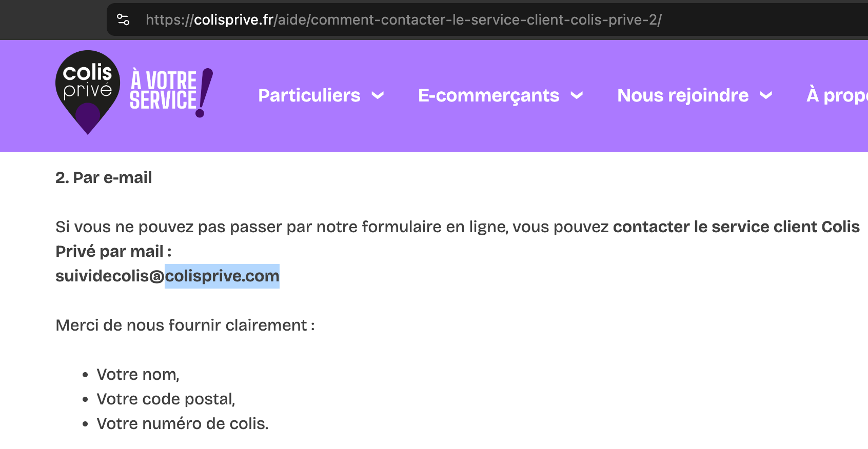Screen dimensions: 868x449
Task: Click the suividecolis@colisprive.com email address
Action: (x=167, y=276)
